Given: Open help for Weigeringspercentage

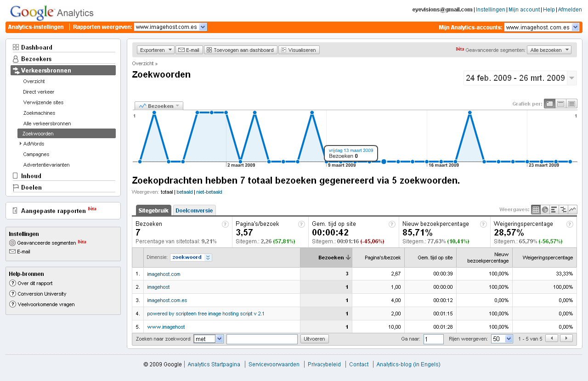Looking at the screenshot, I should click(x=570, y=224).
